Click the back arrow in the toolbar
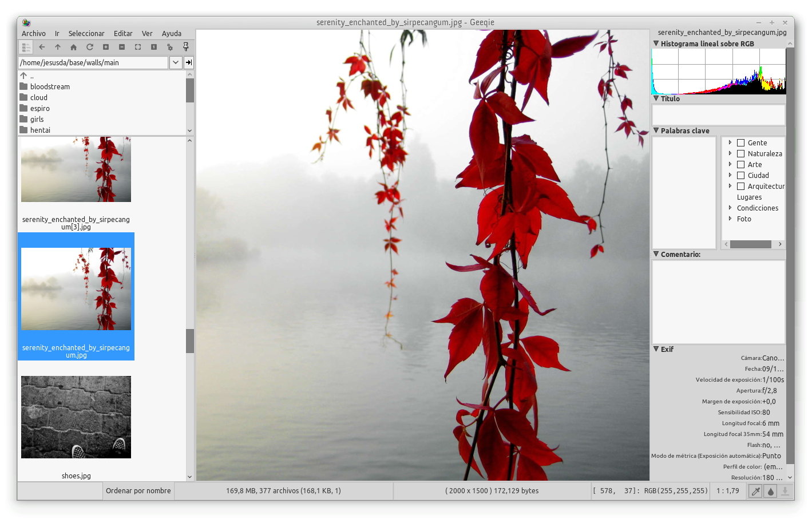The height and width of the screenshot is (519, 812). tap(42, 47)
